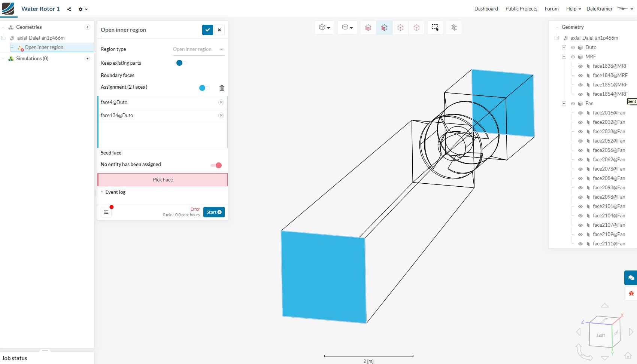Screen dimensions: 637x364
Task: Reset view with the home icon
Action: tap(628, 356)
